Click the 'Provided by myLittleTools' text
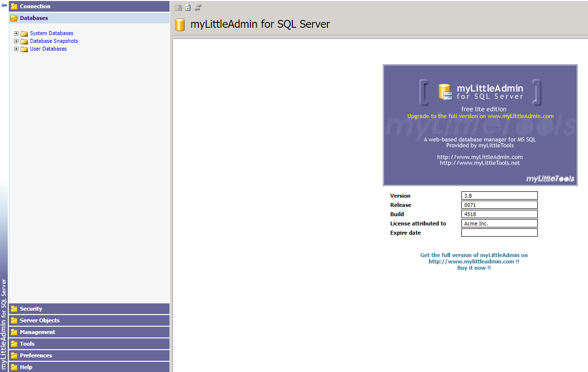The image size is (588, 372). (x=480, y=145)
